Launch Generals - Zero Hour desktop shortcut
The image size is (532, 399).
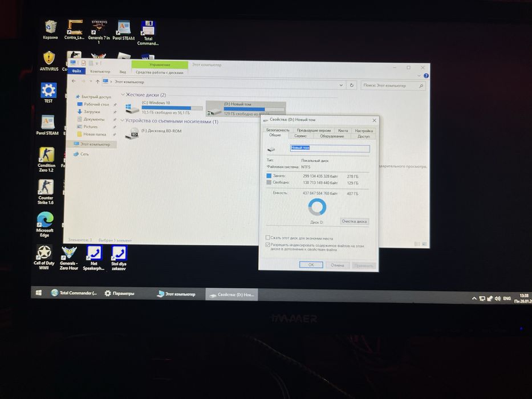[69, 258]
